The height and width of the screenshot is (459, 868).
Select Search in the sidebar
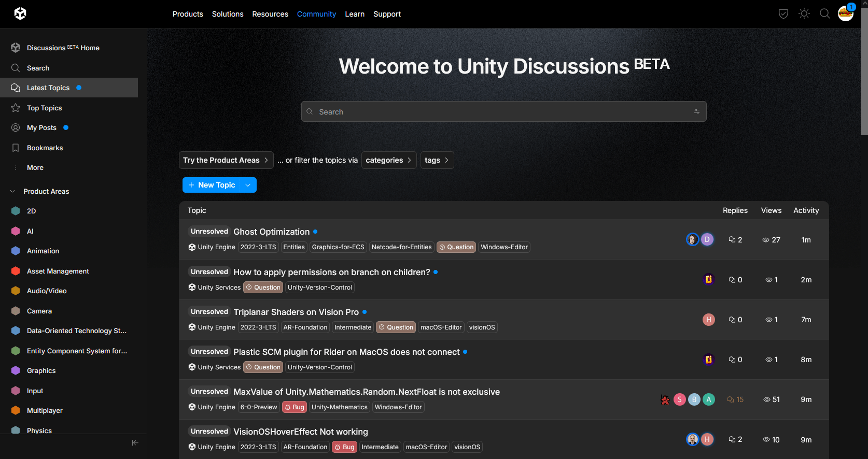(69, 68)
